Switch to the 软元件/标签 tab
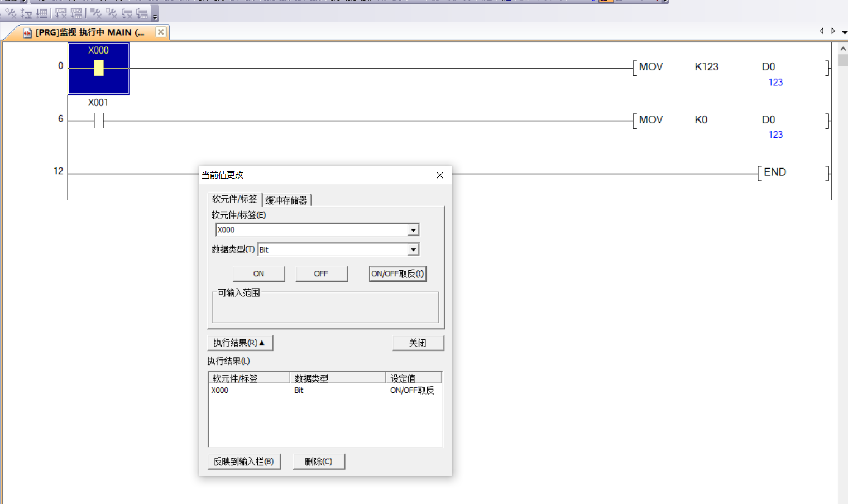The height and width of the screenshot is (504, 848). (234, 199)
